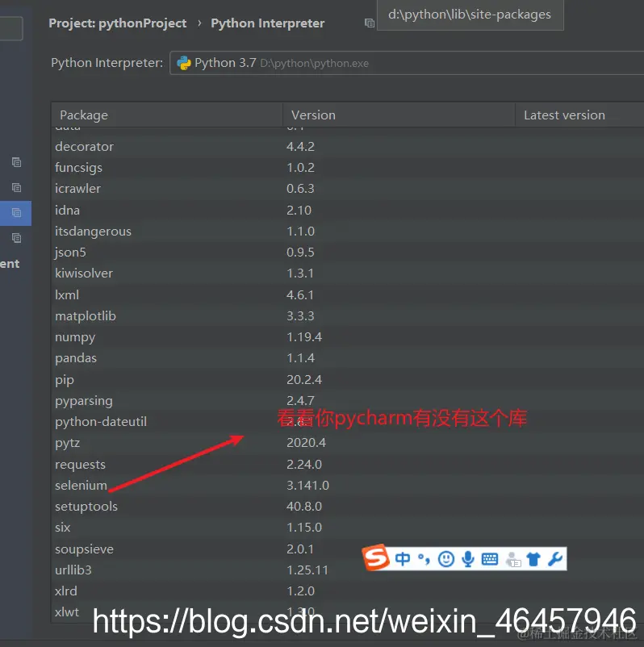Viewport: 644px width, 647px height.
Task: Click pip's version cell 20.2.4
Action: pos(304,379)
